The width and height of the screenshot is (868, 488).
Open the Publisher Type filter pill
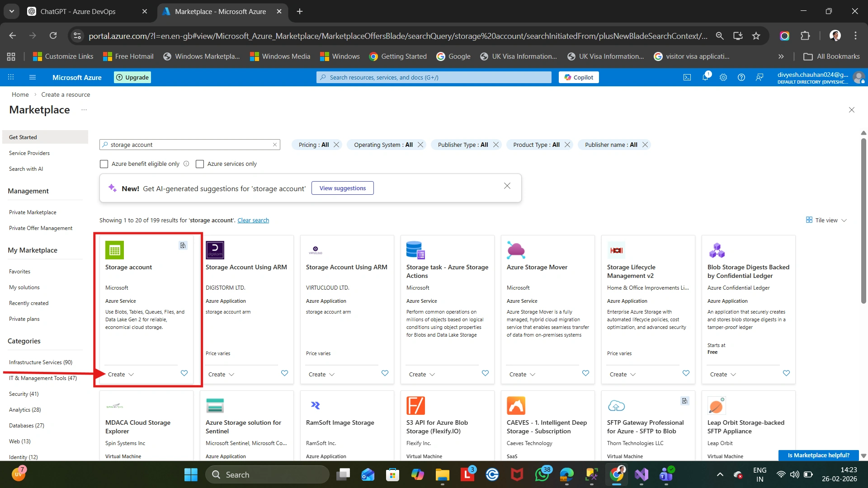click(463, 145)
